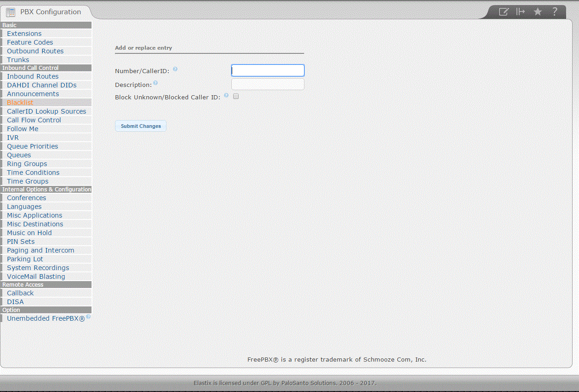This screenshot has width=579, height=392.
Task: Click the edit pencil icon in top-right toolbar
Action: (x=504, y=12)
